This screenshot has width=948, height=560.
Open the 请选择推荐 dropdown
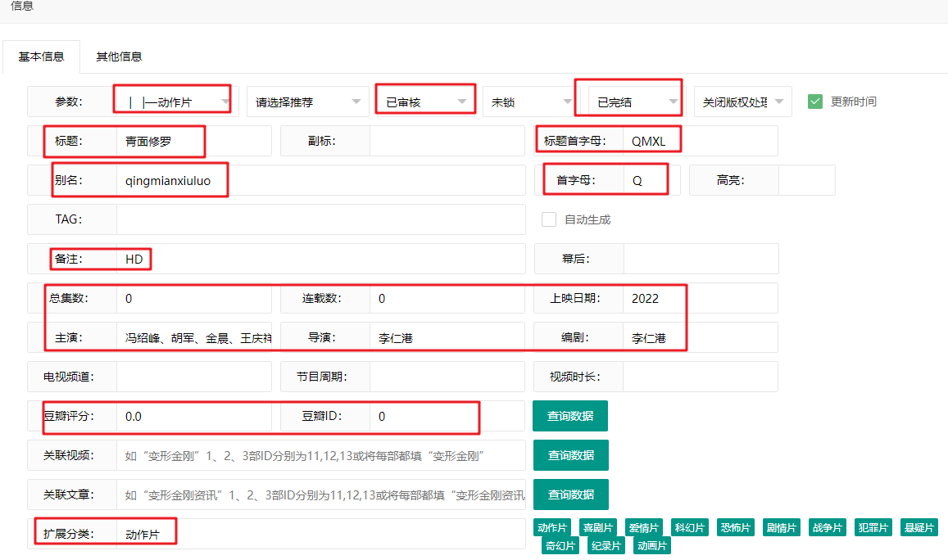coord(308,102)
